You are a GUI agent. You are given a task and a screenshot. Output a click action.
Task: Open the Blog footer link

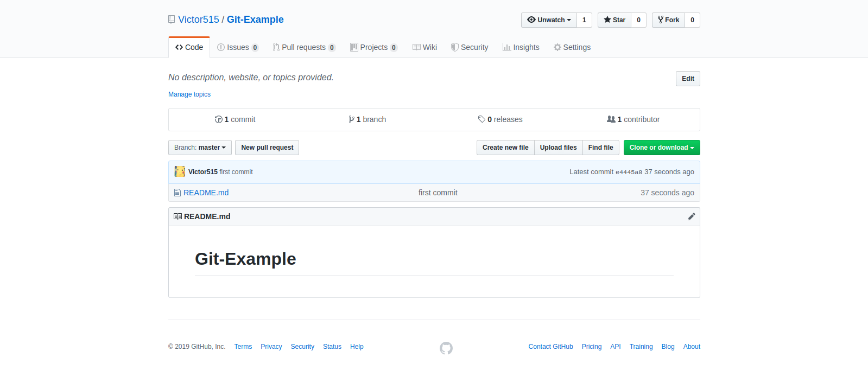pos(668,347)
